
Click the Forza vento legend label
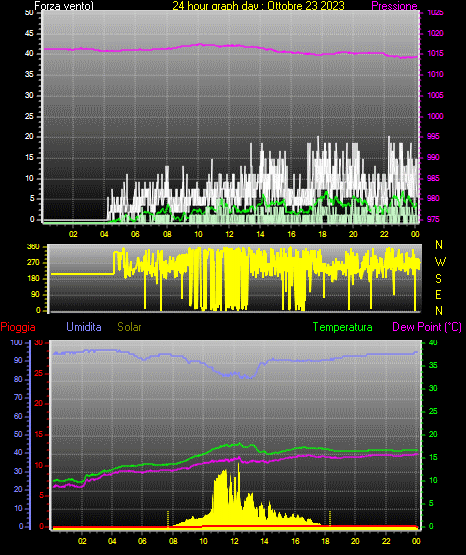click(x=64, y=6)
